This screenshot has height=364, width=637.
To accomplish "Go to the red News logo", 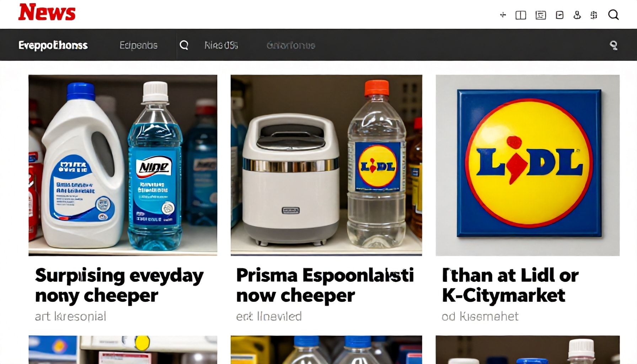I will (x=47, y=12).
